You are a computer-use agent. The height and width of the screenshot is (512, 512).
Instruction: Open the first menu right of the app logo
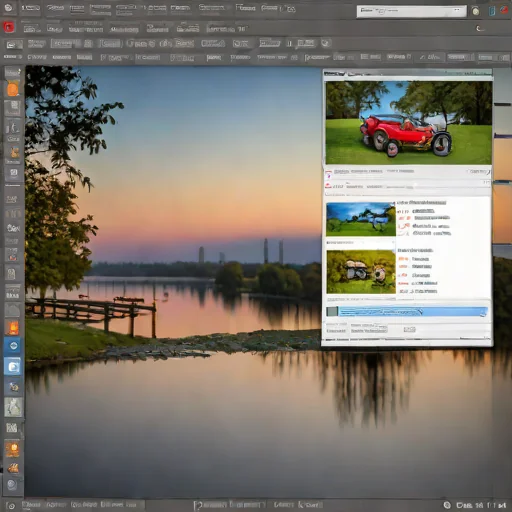31,7
